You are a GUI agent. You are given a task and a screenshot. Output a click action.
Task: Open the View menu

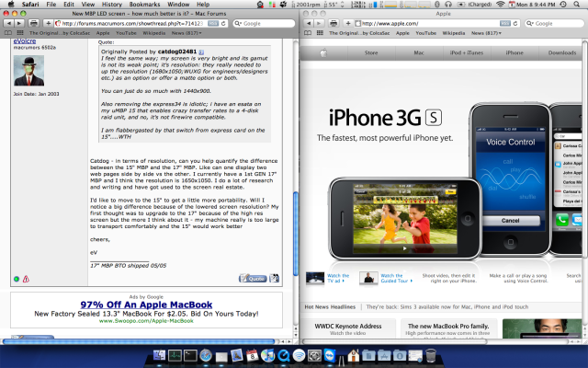click(88, 5)
